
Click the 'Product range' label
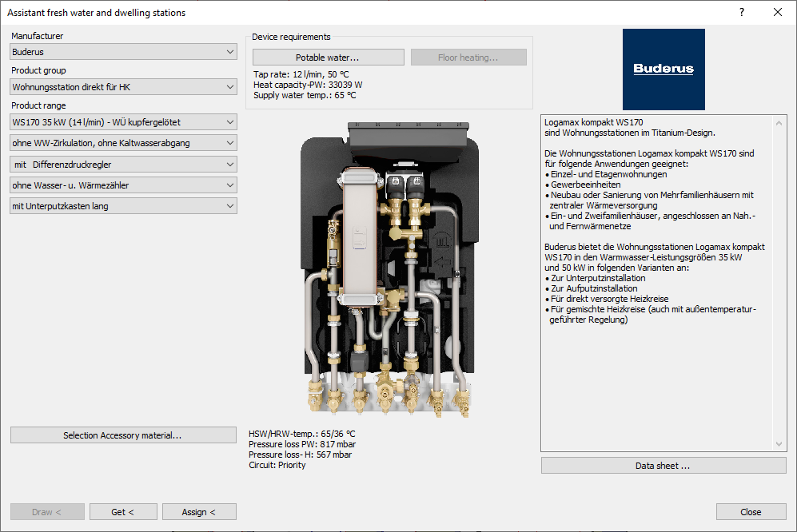[38, 105]
